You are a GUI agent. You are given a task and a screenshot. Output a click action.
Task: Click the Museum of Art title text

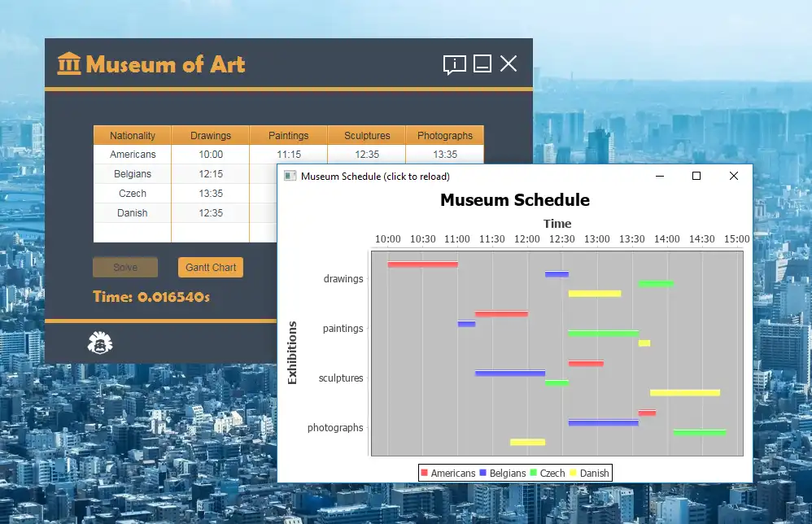(165, 64)
